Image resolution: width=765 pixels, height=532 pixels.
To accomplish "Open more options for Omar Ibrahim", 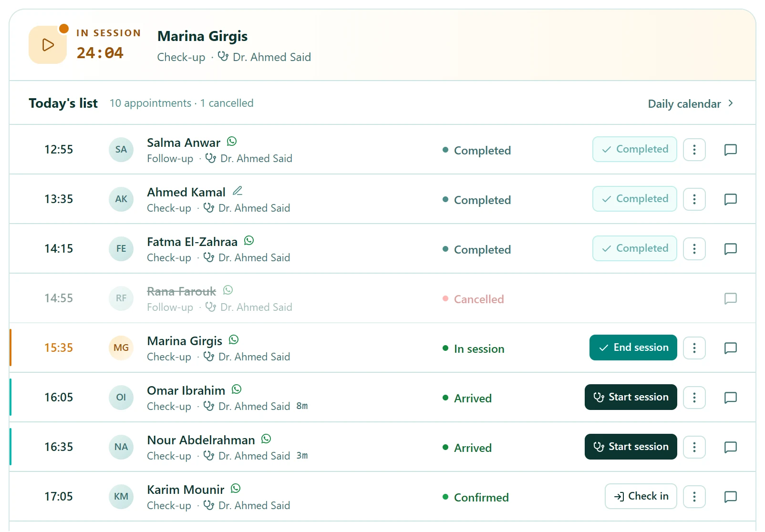I will 694,398.
